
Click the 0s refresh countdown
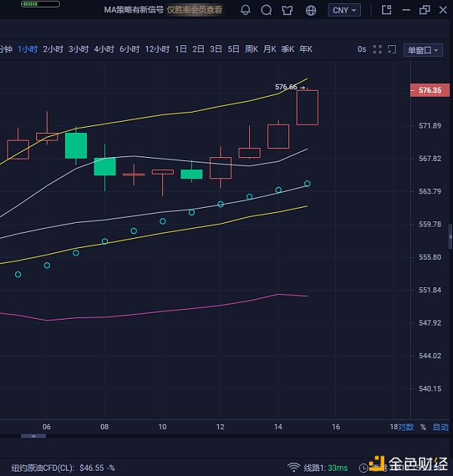point(362,49)
